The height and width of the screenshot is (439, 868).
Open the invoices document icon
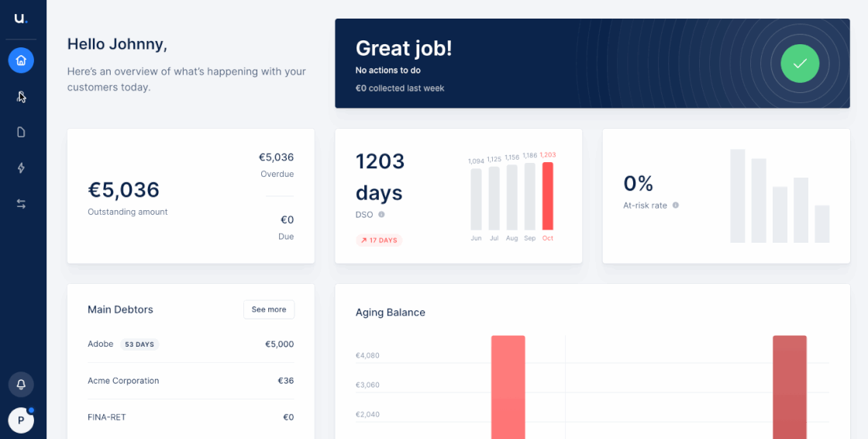pos(21,132)
